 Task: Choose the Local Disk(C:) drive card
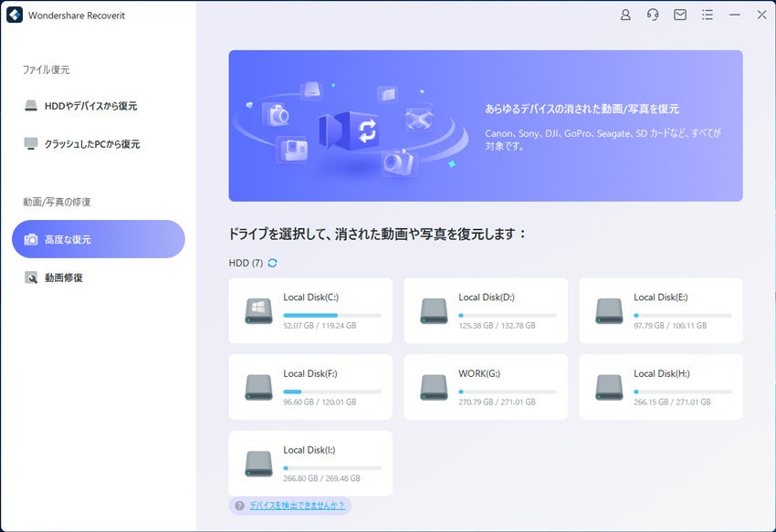pos(310,311)
